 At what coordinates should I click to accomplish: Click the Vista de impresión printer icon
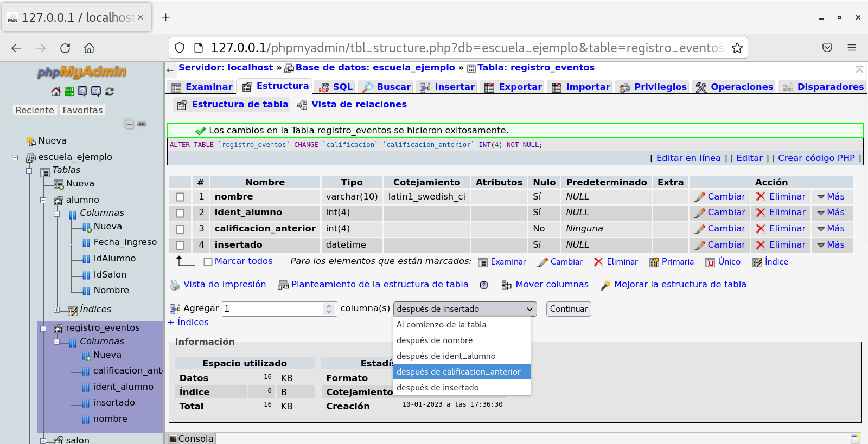pos(175,285)
